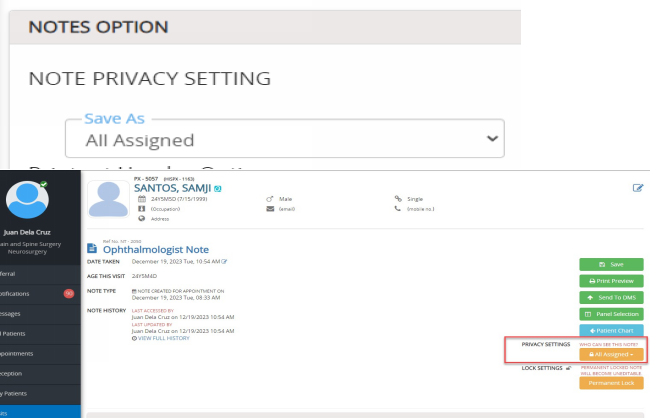Viewport: 650px width, 419px height.
Task: Open Notifications in the sidebar menu
Action: pyautogui.click(x=20, y=294)
